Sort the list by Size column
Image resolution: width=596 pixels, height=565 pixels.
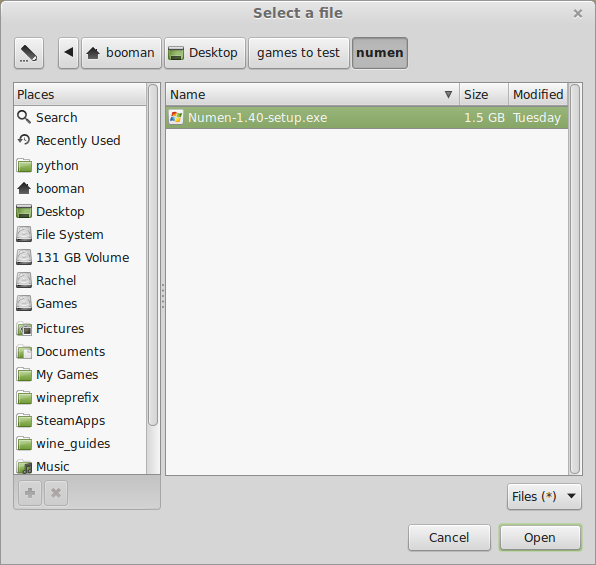coord(484,94)
